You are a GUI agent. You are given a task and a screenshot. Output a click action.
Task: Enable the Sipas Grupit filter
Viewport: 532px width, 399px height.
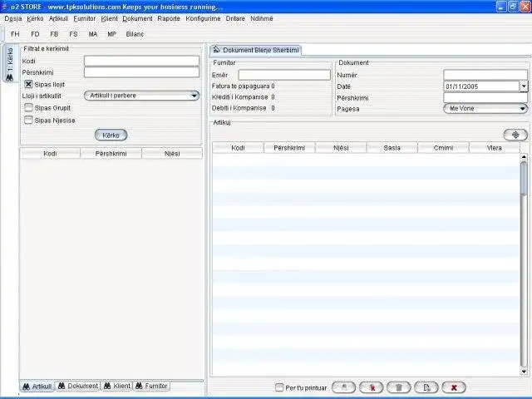(28, 107)
